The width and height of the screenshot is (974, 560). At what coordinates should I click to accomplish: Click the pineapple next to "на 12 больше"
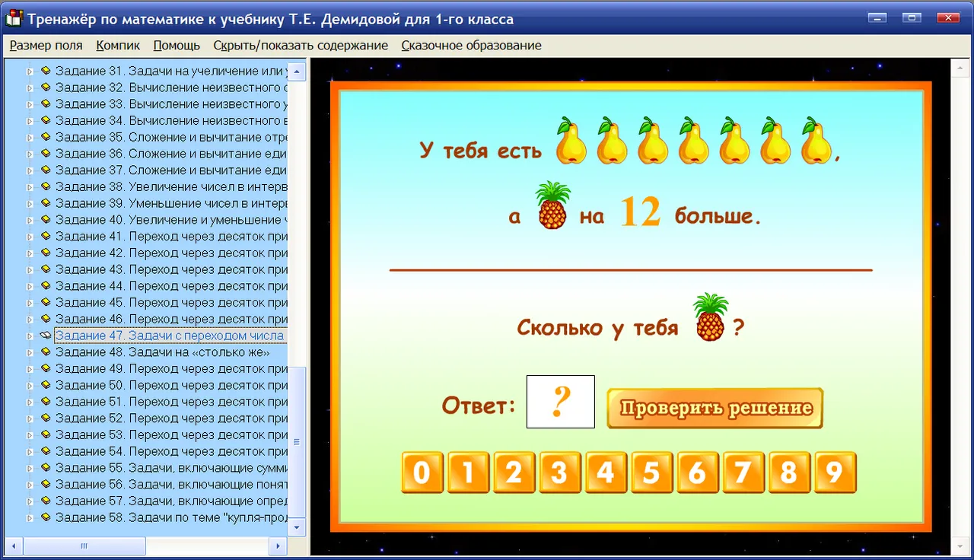pyautogui.click(x=553, y=206)
